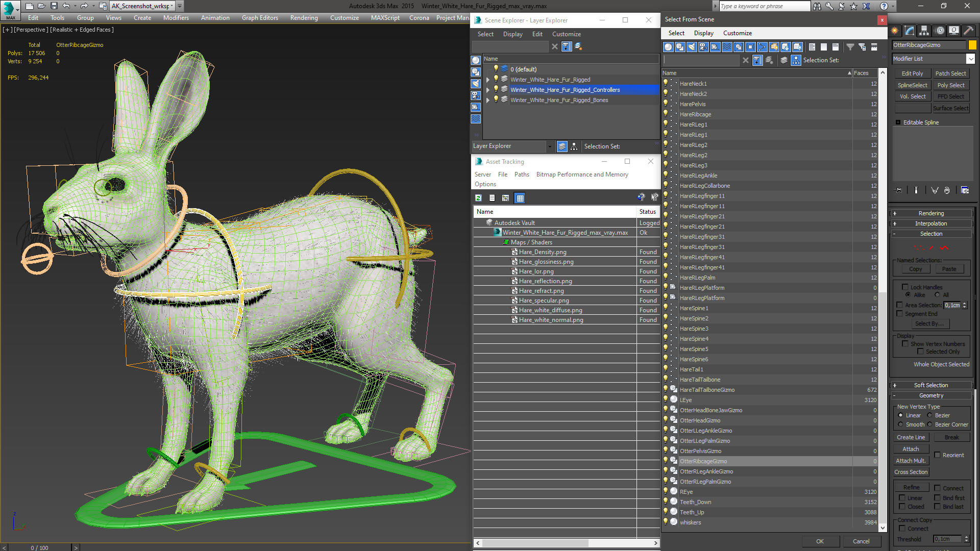Click the Edit Poly modifier button
The image size is (980, 551).
point(912,73)
